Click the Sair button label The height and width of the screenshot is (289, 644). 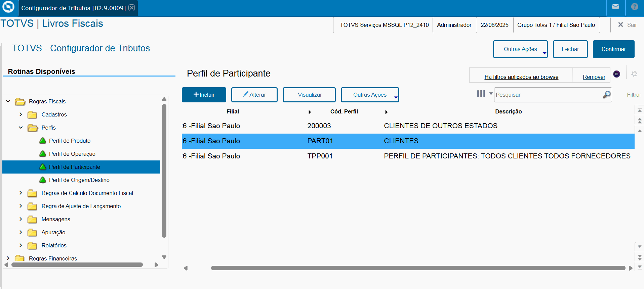(632, 25)
